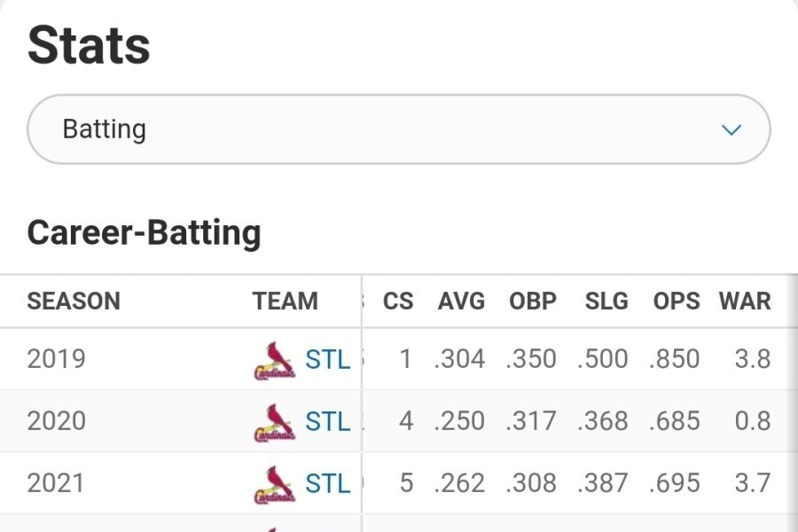
Task: Open the Batting stats dropdown
Action: (x=399, y=129)
